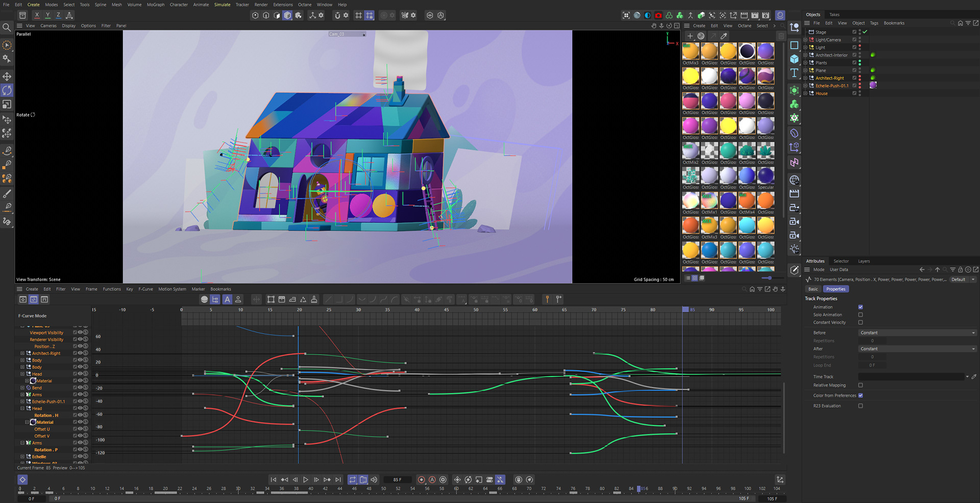Enable R23 Evaluation checkbox
The width and height of the screenshot is (980, 503).
tap(861, 406)
